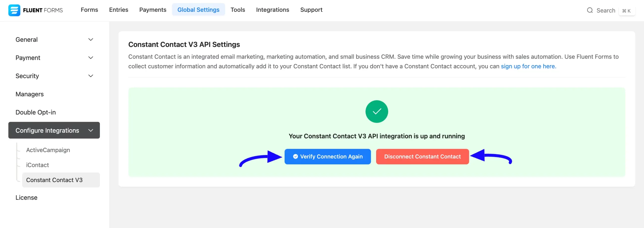Open search with the magnifier icon

click(590, 10)
